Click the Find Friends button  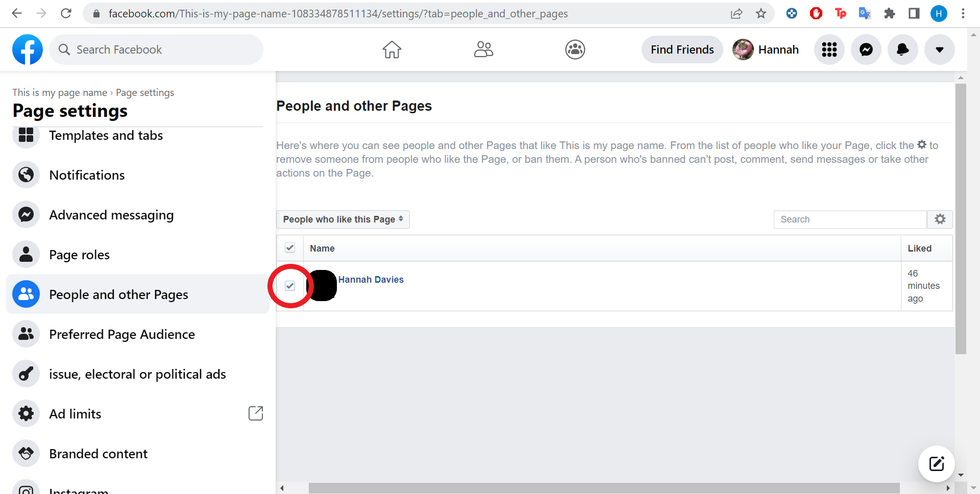pos(682,50)
